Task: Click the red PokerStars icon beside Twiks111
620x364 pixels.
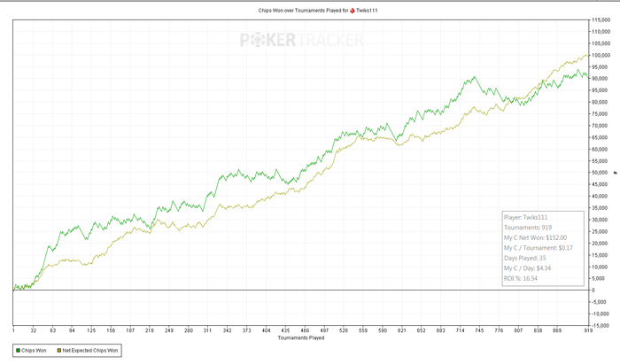Action: [x=353, y=11]
